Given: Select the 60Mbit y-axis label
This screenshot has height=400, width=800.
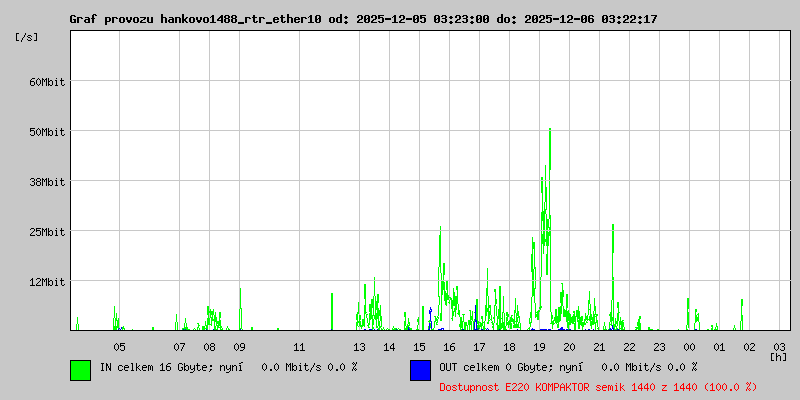Looking at the screenshot, I should [46, 81].
